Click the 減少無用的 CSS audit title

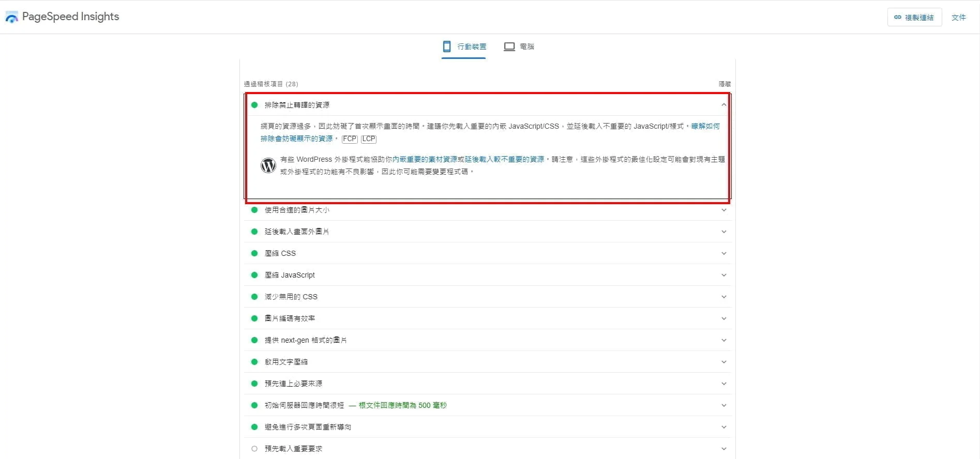pyautogui.click(x=291, y=297)
